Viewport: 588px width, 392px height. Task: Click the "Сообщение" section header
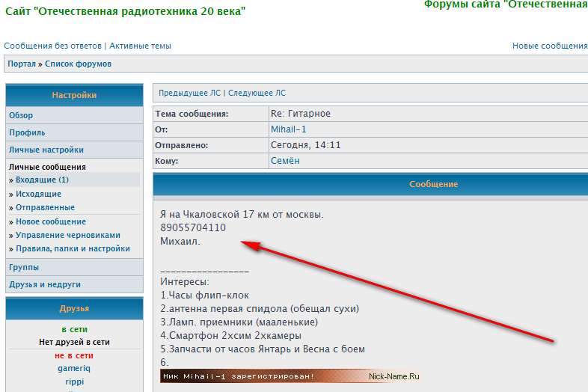tap(433, 184)
